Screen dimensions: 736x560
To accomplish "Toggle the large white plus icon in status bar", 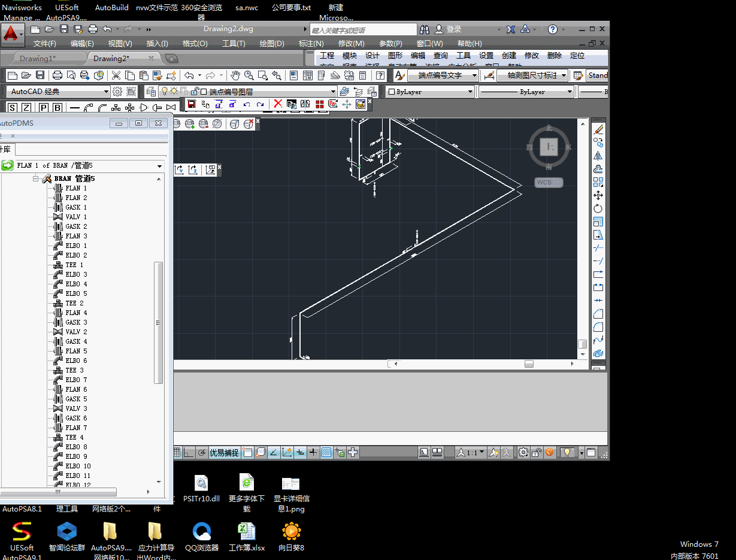I will (x=353, y=452).
